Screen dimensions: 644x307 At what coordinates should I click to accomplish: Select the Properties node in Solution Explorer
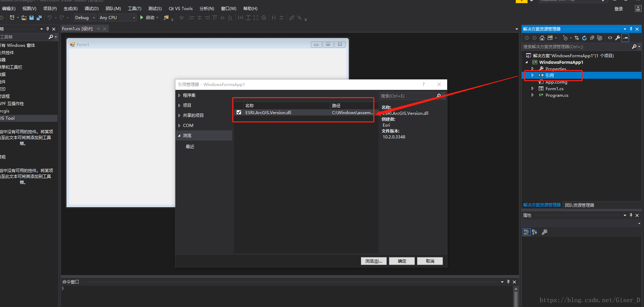(x=556, y=69)
